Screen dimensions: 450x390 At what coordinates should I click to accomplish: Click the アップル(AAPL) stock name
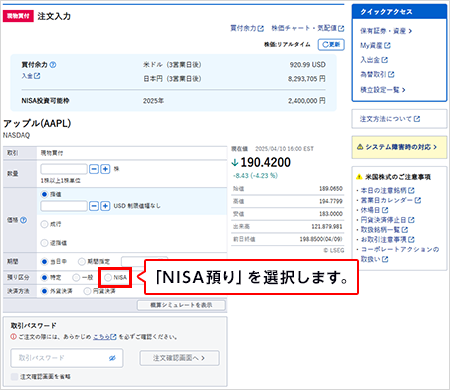point(37,123)
